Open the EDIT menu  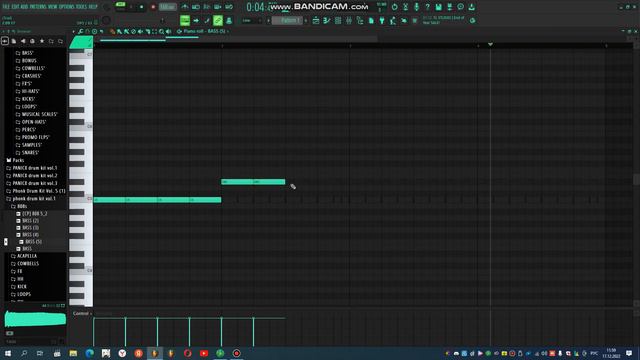[16, 7]
